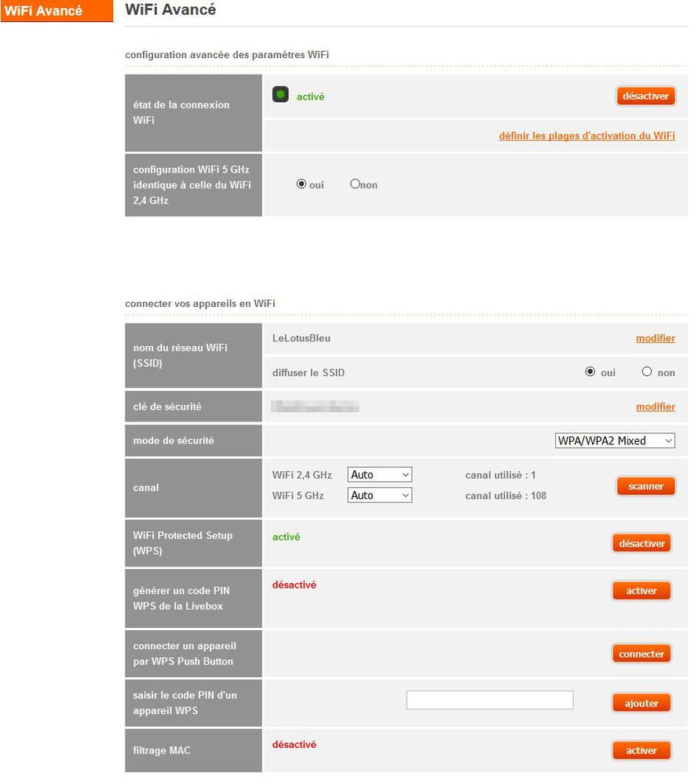698x784 pixels.
Task: Click the 'connecter vos appareils en WiFi' heading
Action: pyautogui.click(x=200, y=304)
